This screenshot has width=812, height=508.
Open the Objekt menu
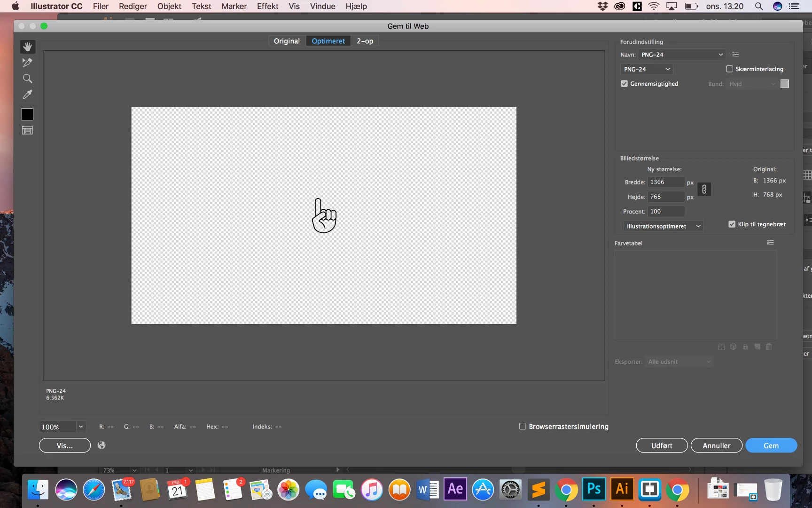[x=169, y=6]
